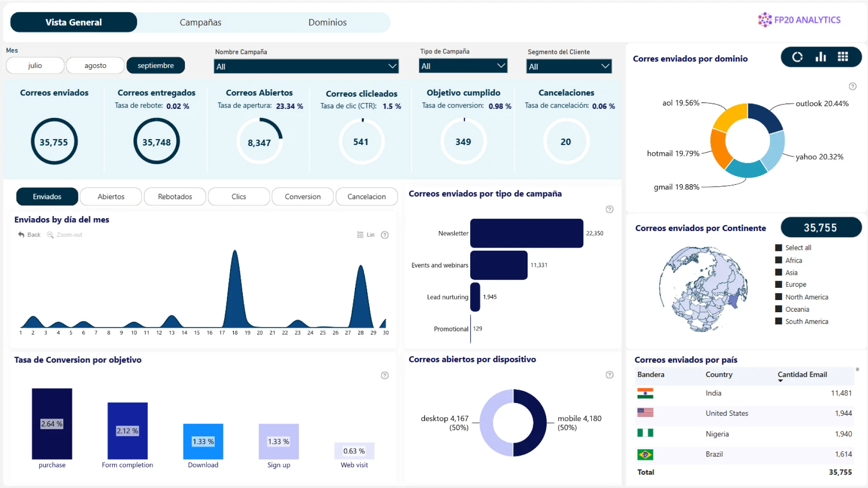This screenshot has width=868, height=488.
Task: Click the India flag icon
Action: (645, 393)
